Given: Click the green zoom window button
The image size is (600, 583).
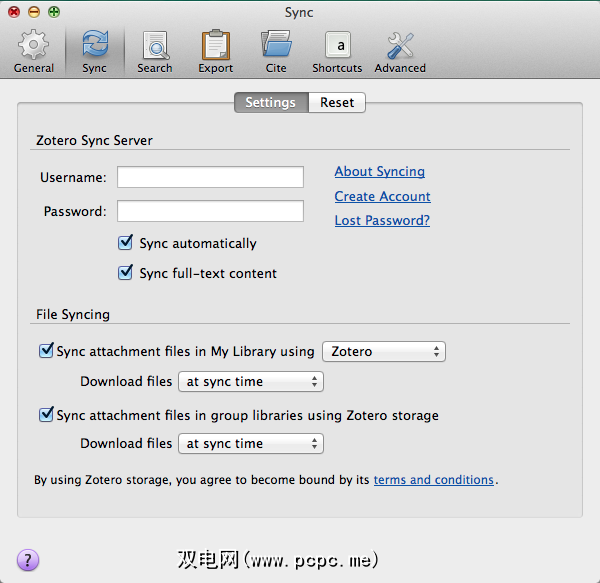Looking at the screenshot, I should coord(54,12).
